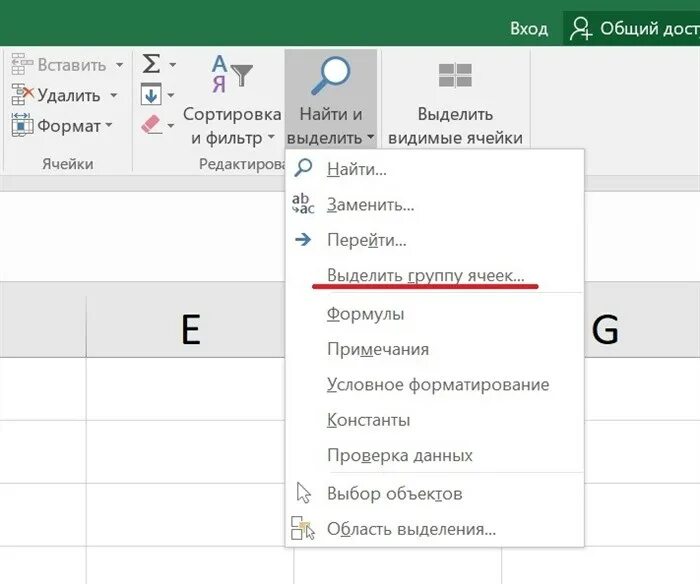Click the Удалить cells icon
700x584 pixels.
click(x=22, y=94)
